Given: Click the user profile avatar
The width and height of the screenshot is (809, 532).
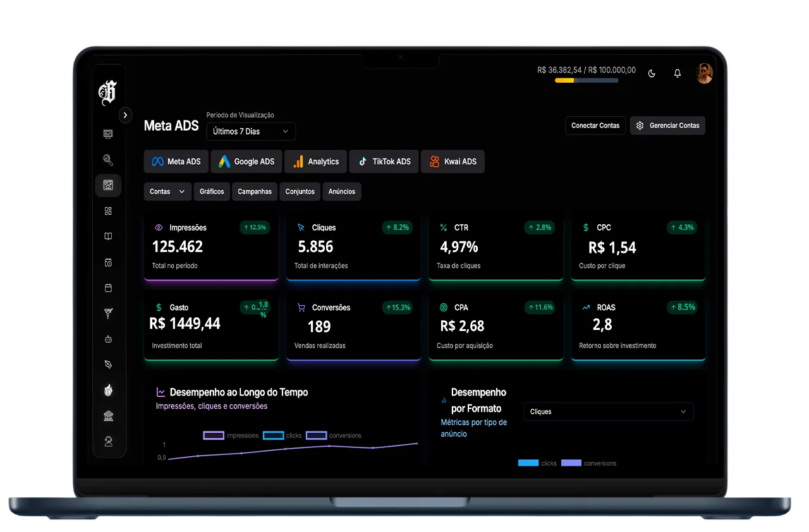Looking at the screenshot, I should pyautogui.click(x=704, y=73).
